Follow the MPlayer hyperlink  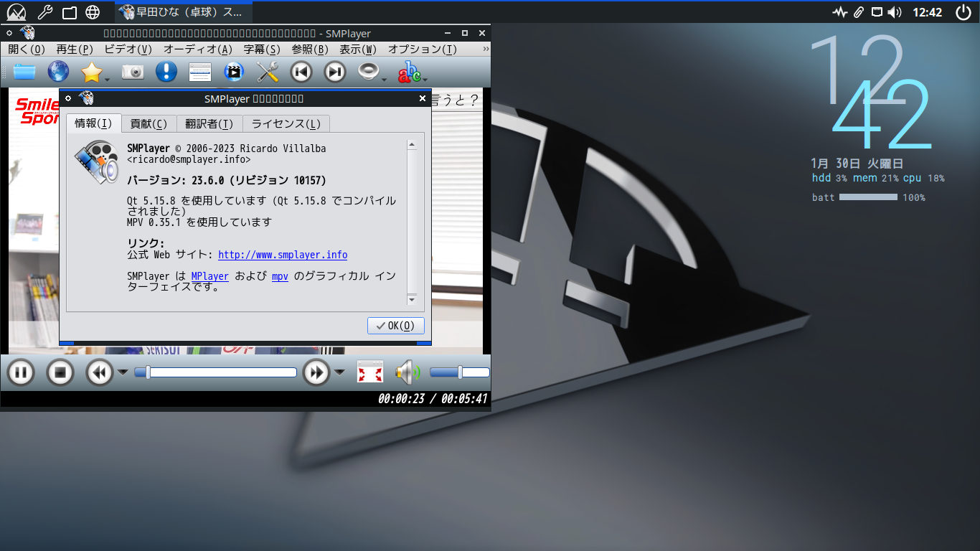[x=209, y=276]
